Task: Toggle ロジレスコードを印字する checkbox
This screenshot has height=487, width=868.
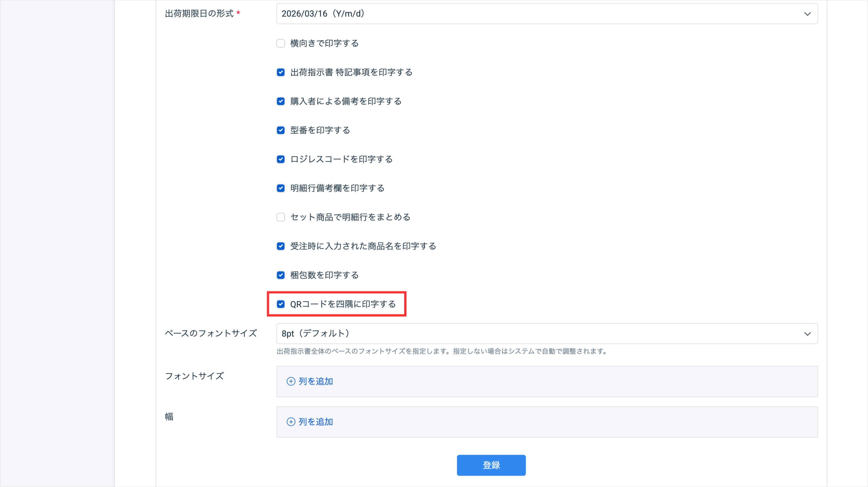Action: pyautogui.click(x=281, y=159)
